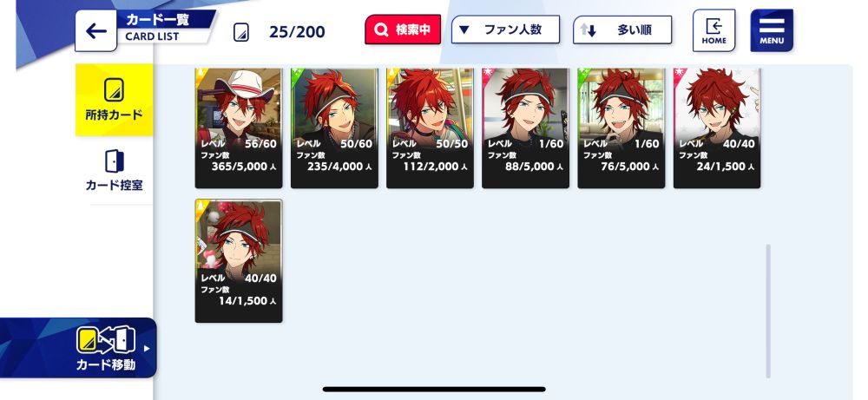Toggle the 検索中 search filter
The image size is (868, 400).
tap(403, 30)
